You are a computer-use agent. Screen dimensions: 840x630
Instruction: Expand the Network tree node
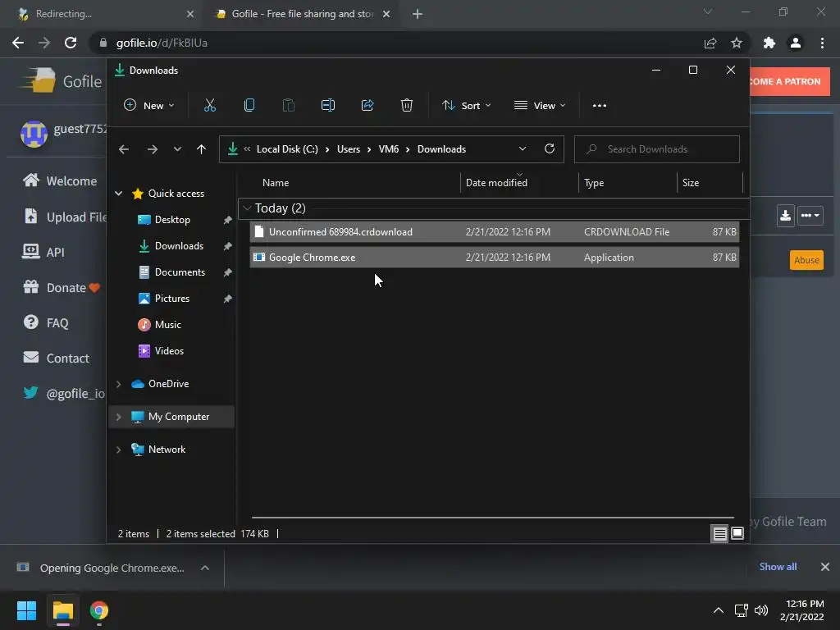tap(118, 450)
